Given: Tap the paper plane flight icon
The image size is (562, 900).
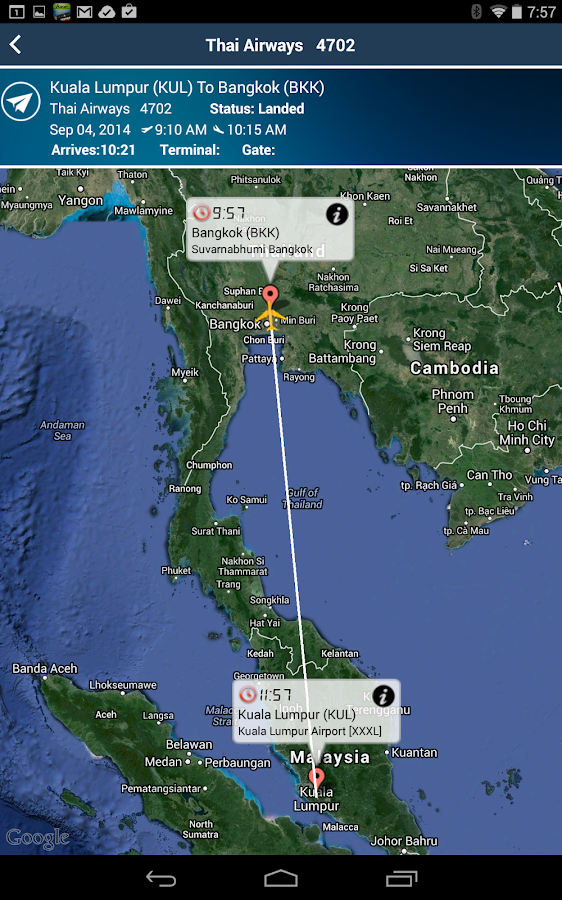Looking at the screenshot, I should [21, 102].
